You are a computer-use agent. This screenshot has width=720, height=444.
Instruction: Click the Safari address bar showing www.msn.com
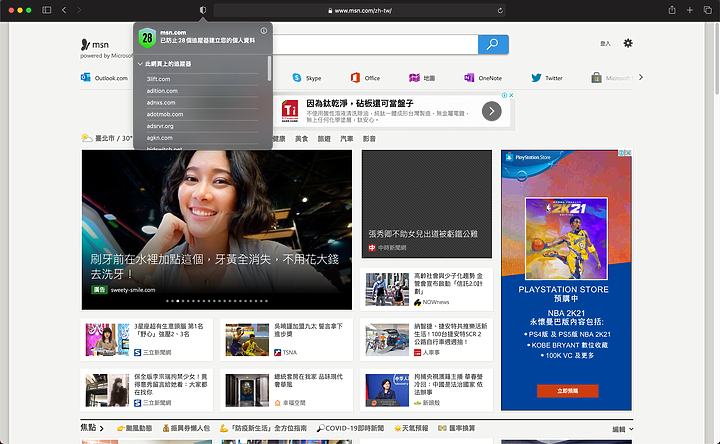pyautogui.click(x=360, y=10)
